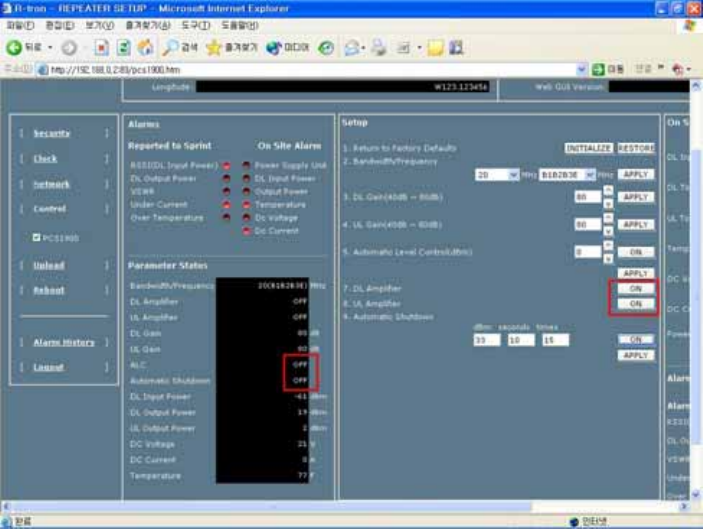The height and width of the screenshot is (529, 703).
Task: Decrease ALC level with down stepper
Action: coord(608,259)
